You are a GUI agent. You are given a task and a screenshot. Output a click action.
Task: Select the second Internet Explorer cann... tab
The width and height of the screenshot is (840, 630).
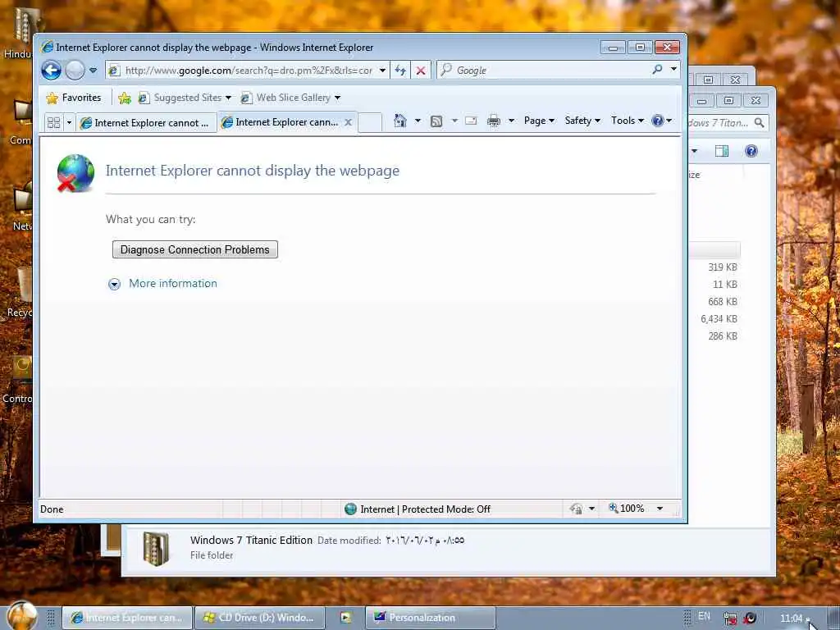[281, 122]
